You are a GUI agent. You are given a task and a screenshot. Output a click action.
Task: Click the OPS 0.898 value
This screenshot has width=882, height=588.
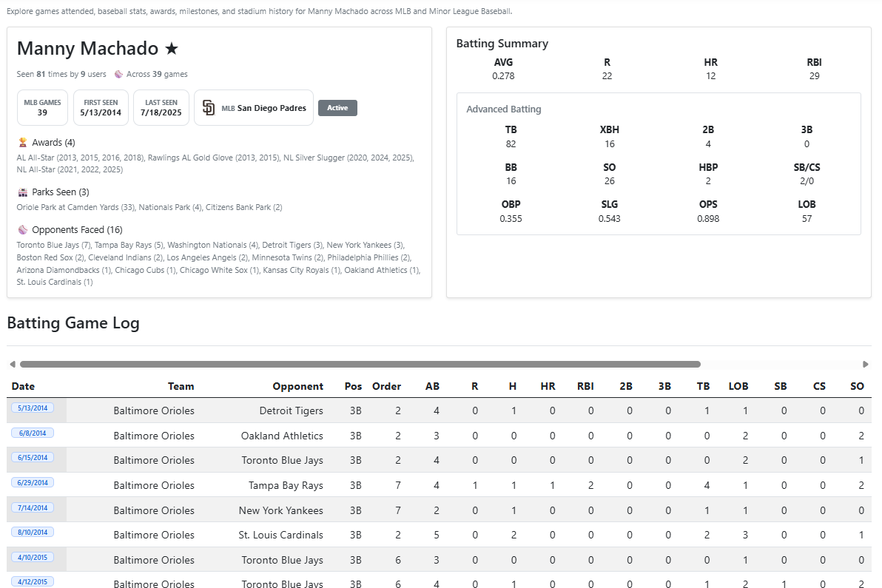pos(707,219)
